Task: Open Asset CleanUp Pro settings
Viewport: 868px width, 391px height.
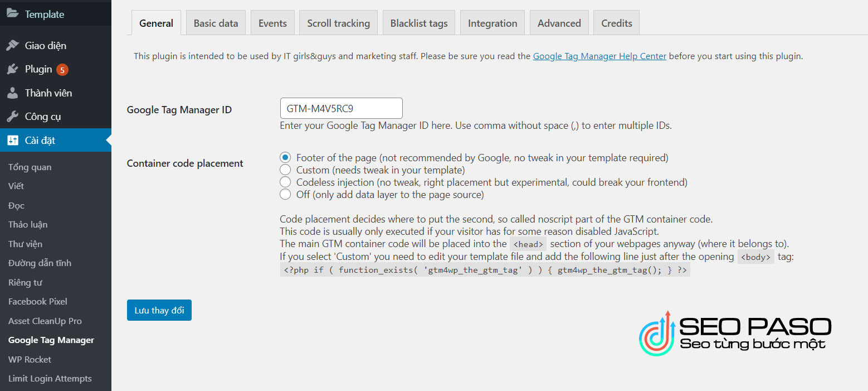Action: pyautogui.click(x=45, y=321)
